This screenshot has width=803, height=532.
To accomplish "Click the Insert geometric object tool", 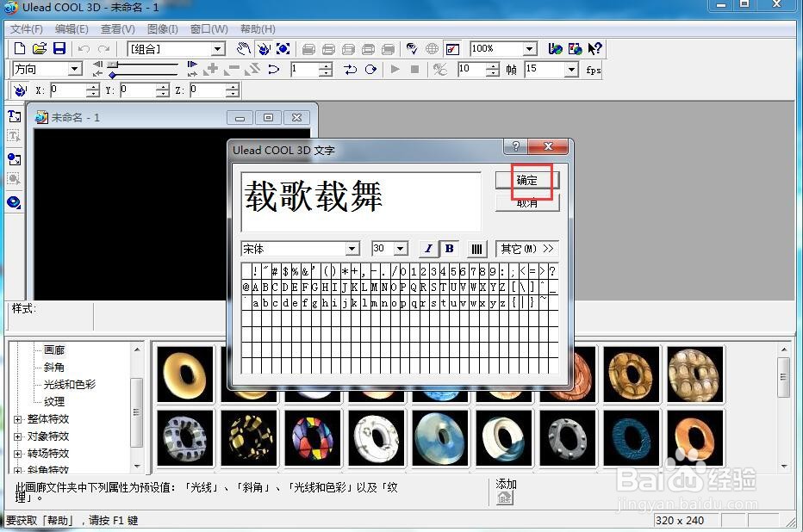I will 15,202.
